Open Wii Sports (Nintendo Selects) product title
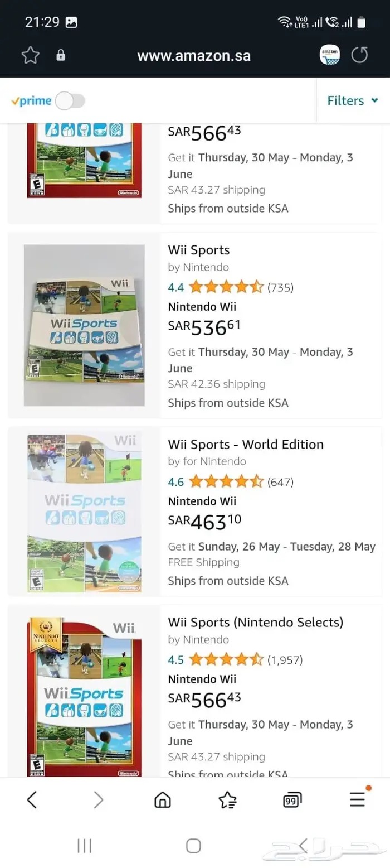 click(256, 622)
